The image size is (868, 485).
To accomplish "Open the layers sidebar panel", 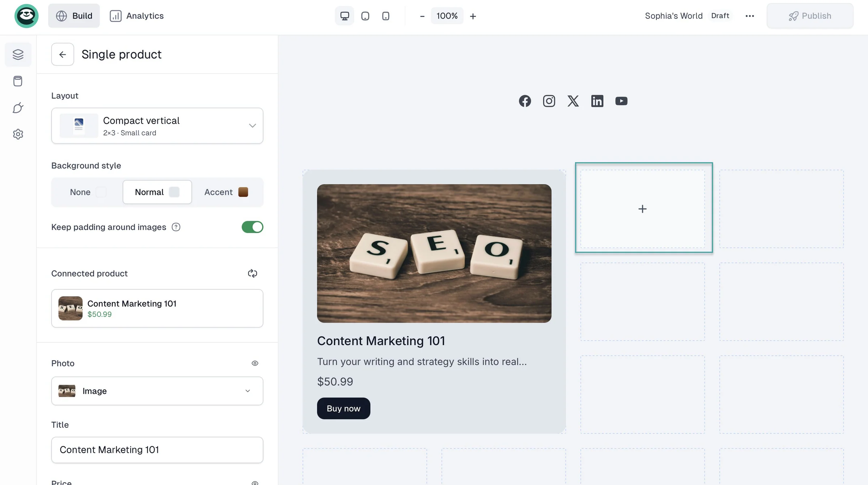I will point(18,54).
